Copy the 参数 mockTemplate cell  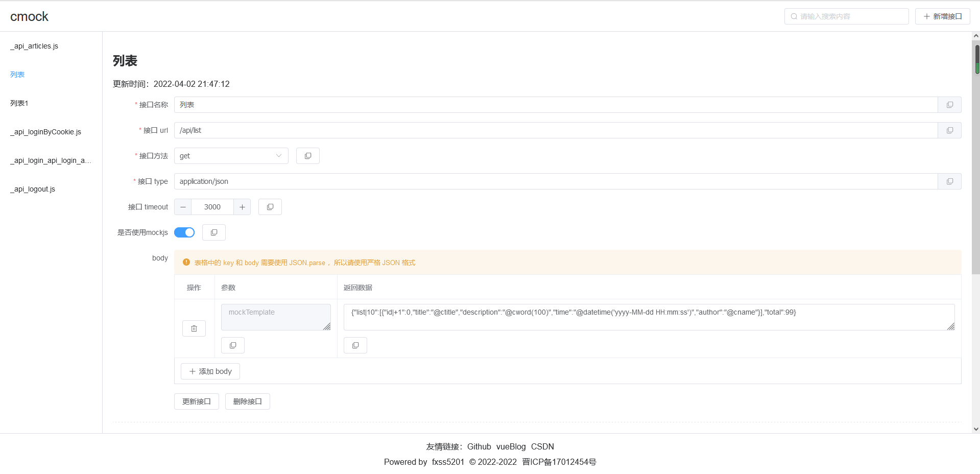pyautogui.click(x=233, y=345)
